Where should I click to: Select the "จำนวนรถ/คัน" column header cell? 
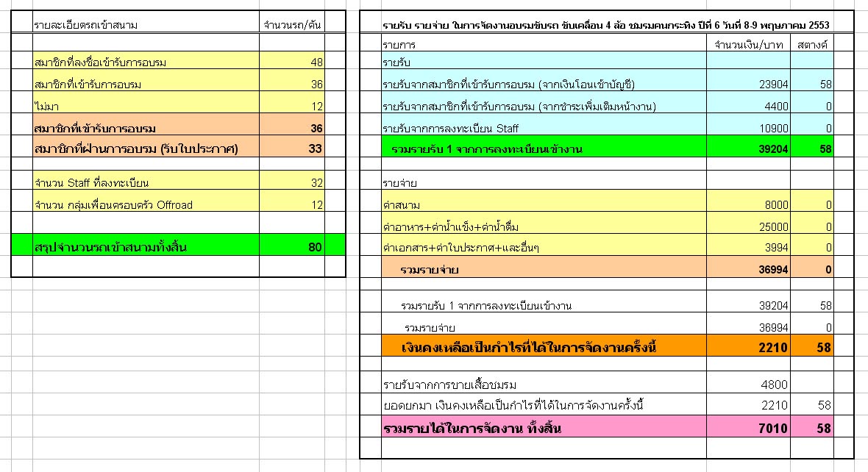(x=292, y=25)
